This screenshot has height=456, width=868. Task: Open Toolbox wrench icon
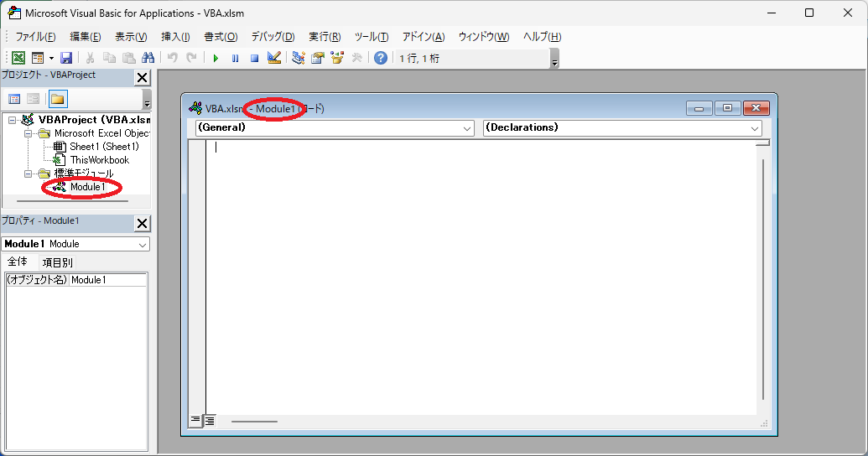[x=357, y=58]
